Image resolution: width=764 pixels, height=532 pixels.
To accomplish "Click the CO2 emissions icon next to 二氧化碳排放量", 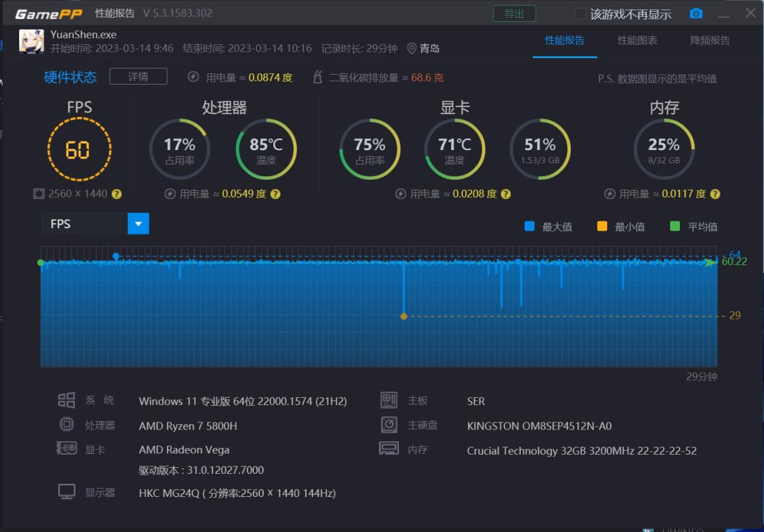I will pos(316,76).
